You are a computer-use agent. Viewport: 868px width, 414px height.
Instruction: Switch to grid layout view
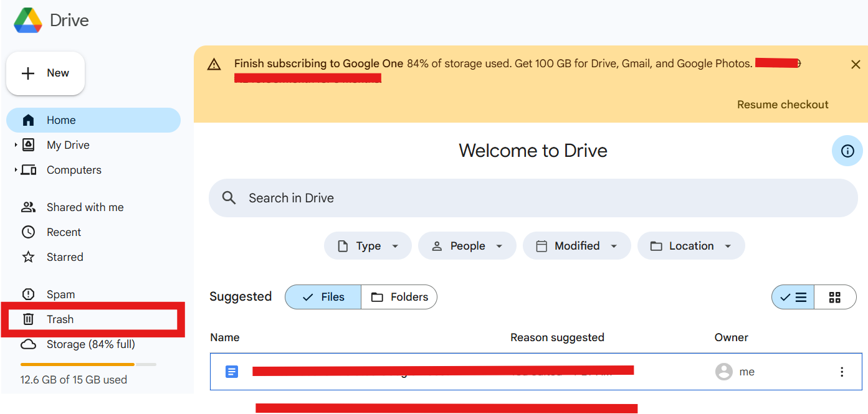pyautogui.click(x=835, y=297)
